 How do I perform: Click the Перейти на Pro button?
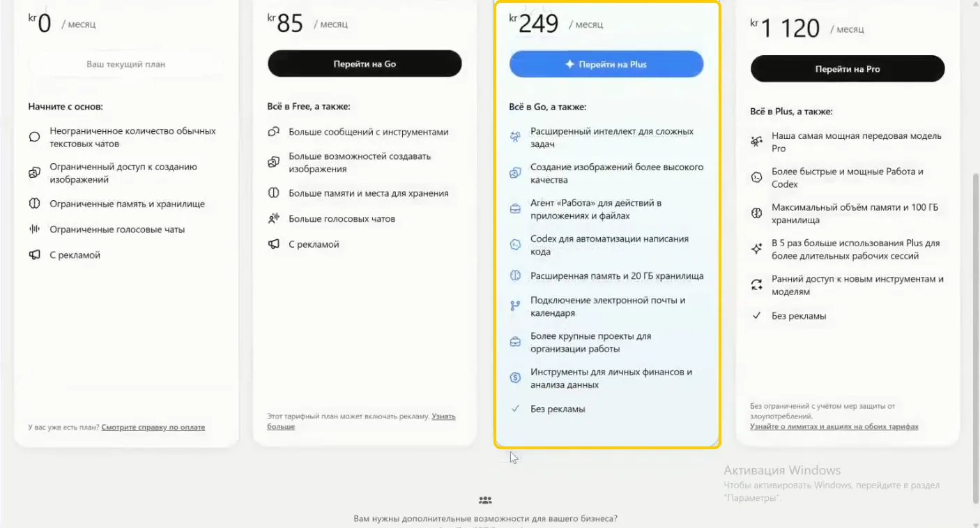848,69
